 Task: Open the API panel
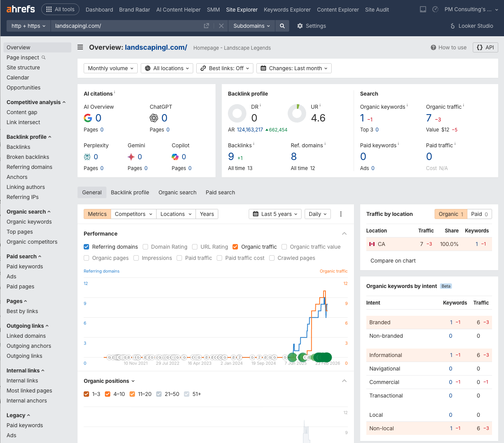tap(485, 47)
